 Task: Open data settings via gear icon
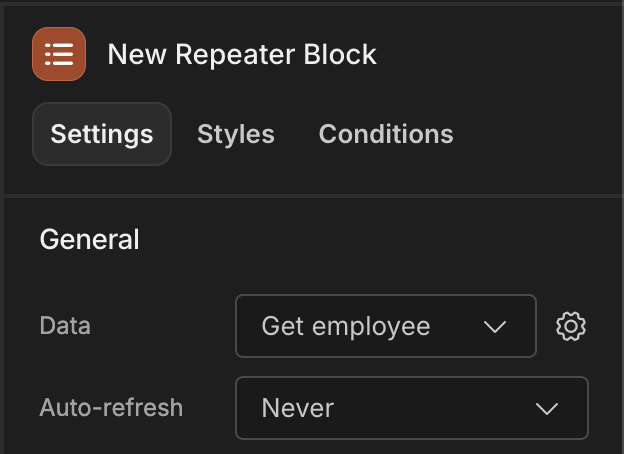tap(571, 326)
